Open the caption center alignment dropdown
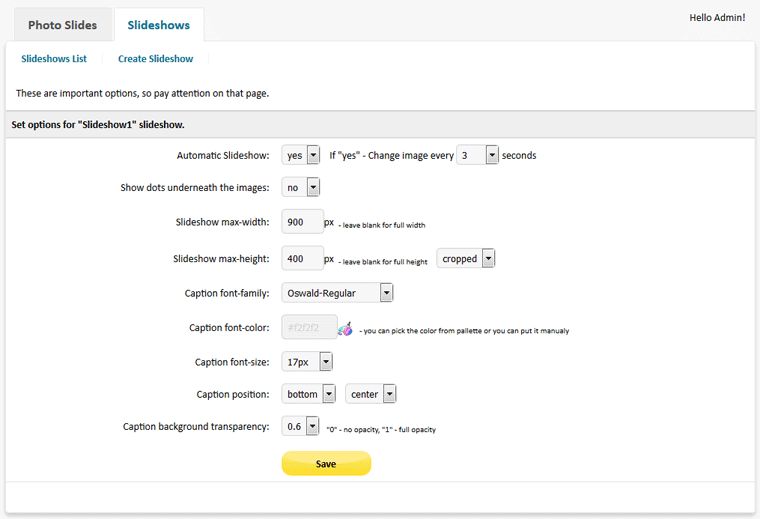760x519 pixels. click(371, 394)
